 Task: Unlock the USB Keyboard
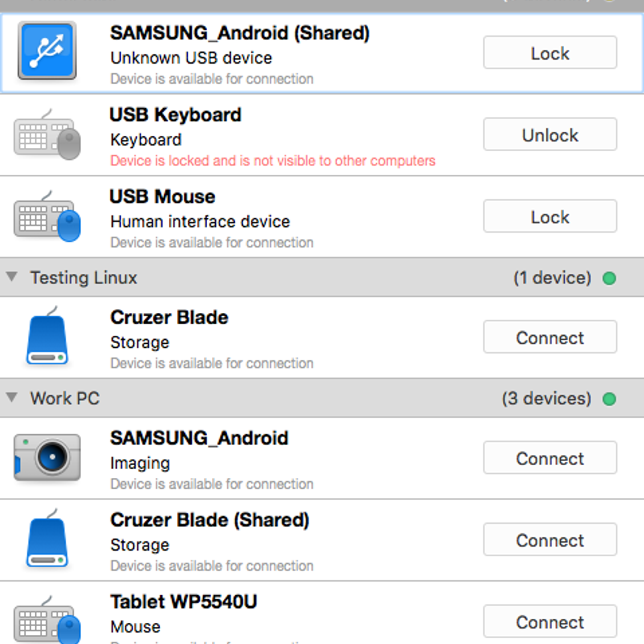tap(550, 134)
